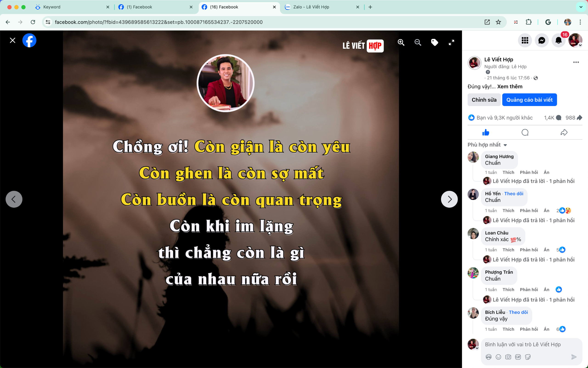Viewport: 588px width, 368px height.
Task: Open the account profile menu
Action: pos(575,40)
